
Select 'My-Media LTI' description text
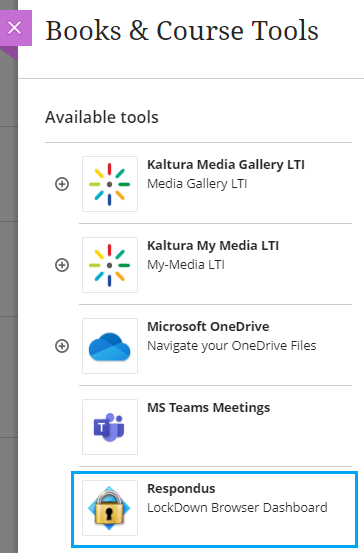click(x=186, y=265)
